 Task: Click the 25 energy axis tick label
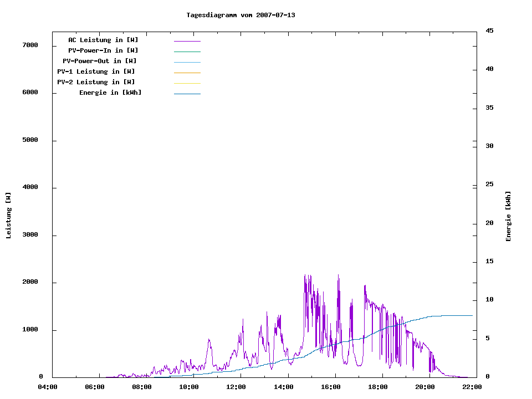click(x=489, y=185)
